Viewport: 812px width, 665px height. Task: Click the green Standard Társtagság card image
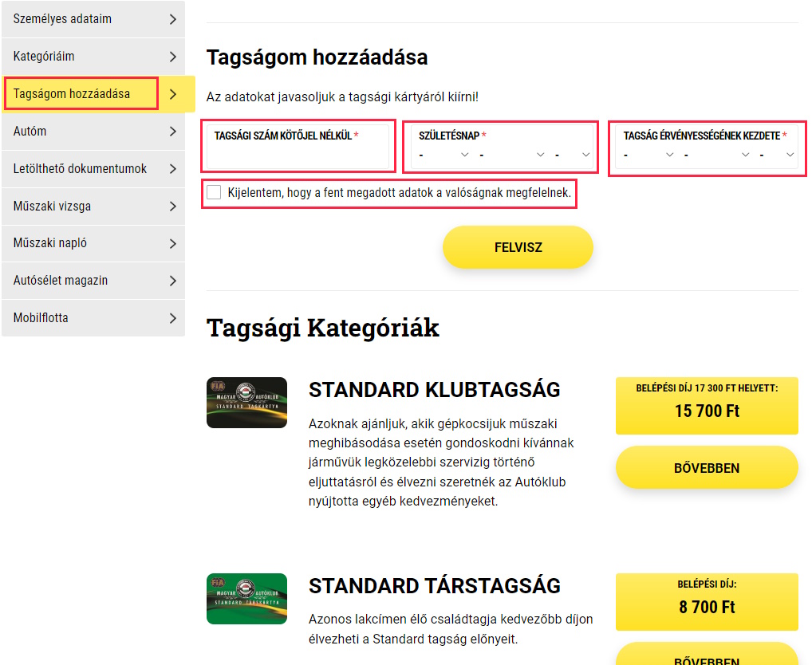coord(247,599)
